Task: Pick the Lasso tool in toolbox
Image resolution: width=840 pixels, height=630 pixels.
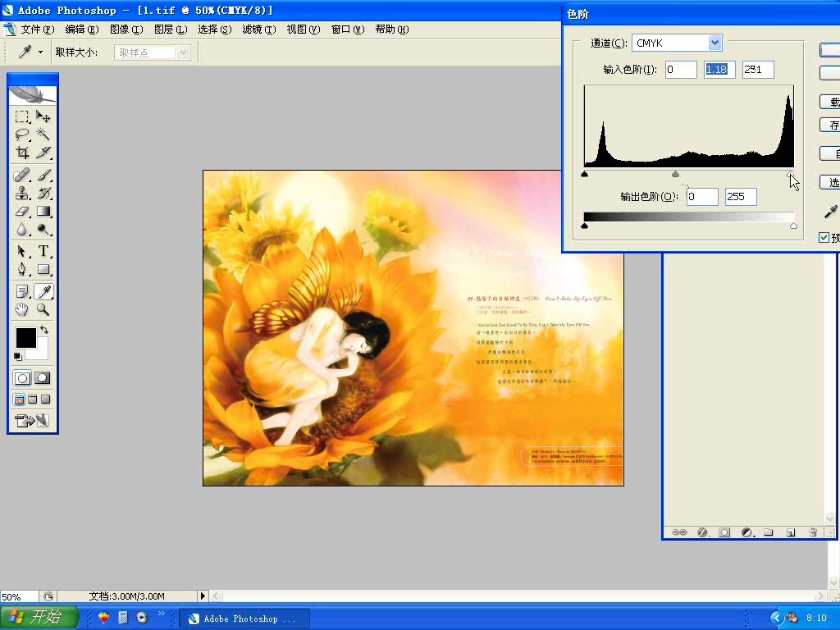Action: tap(22, 135)
